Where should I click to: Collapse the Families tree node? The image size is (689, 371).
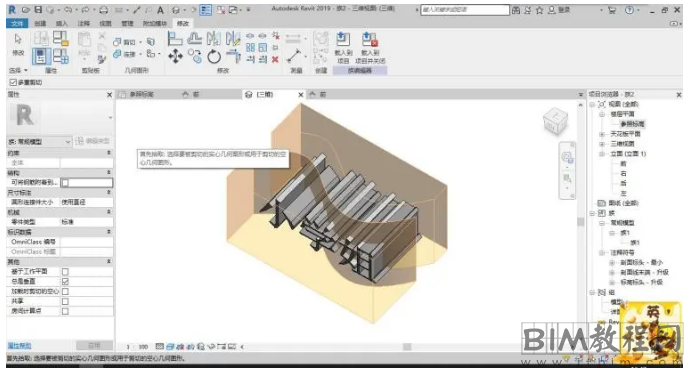(592, 213)
